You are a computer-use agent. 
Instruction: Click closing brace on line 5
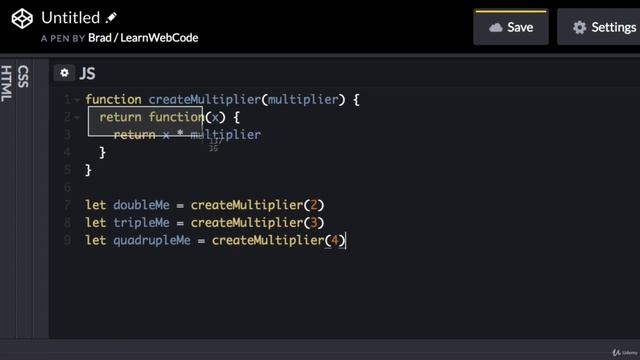[x=88, y=170]
